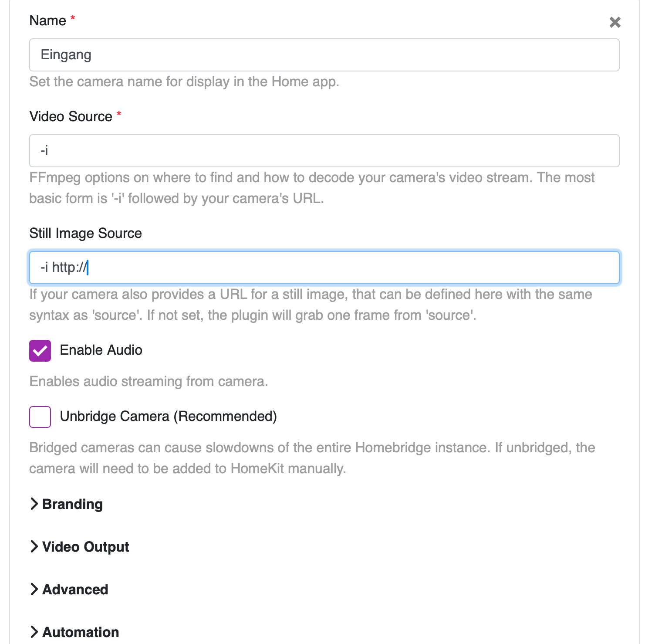Image resolution: width=655 pixels, height=644 pixels.
Task: Click the chevron icon beside Branding
Action: pyautogui.click(x=34, y=504)
